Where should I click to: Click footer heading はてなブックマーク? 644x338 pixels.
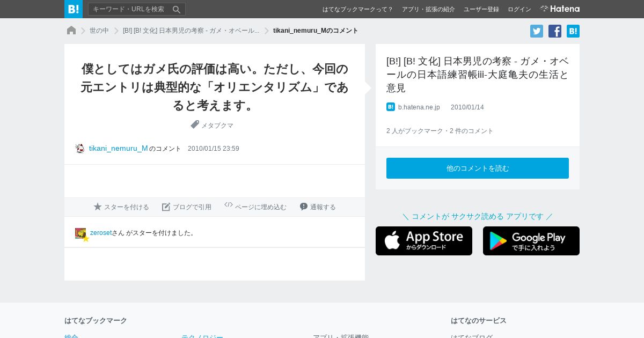pos(96,320)
